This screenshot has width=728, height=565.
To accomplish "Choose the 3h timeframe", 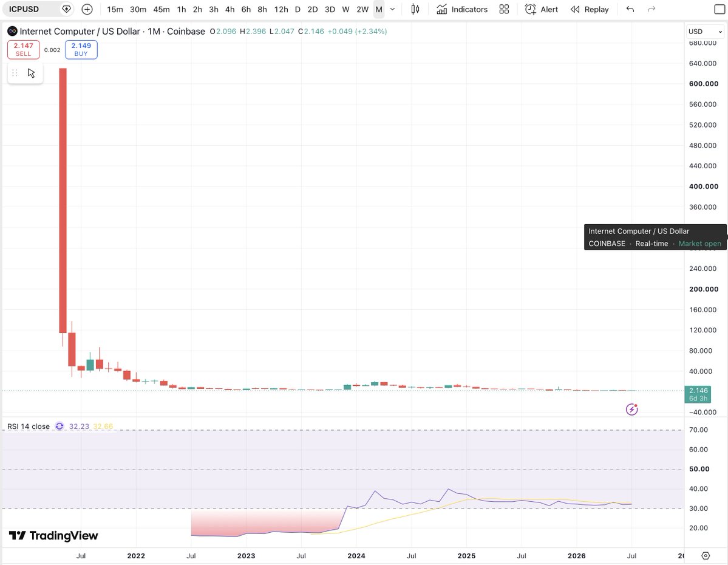I will (214, 9).
